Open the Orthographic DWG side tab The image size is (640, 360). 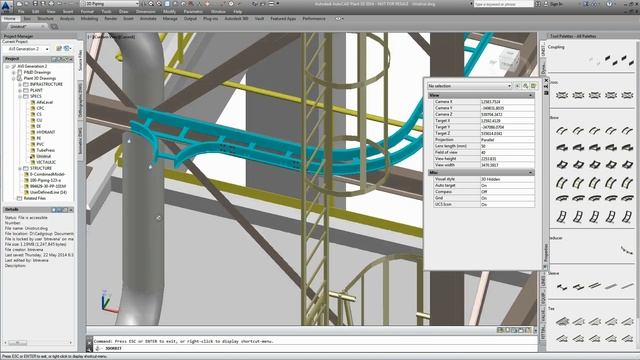pyautogui.click(x=80, y=100)
